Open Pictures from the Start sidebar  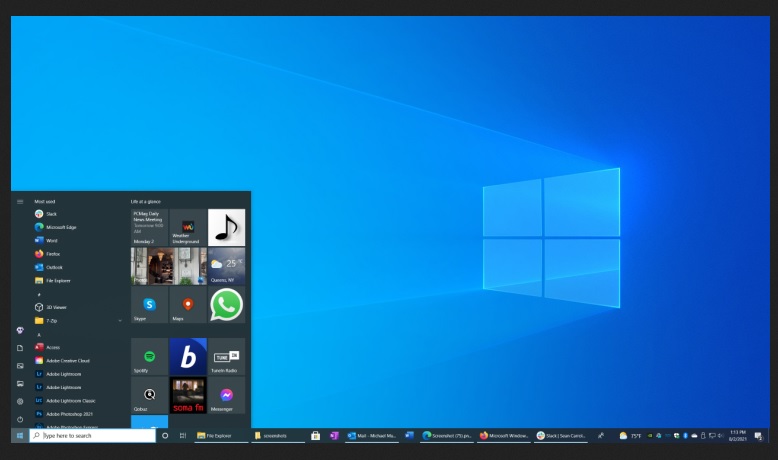(x=20, y=366)
